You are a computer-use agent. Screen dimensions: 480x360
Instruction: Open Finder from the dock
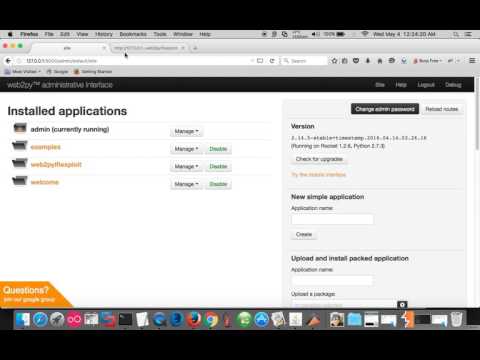pyautogui.click(x=23, y=320)
